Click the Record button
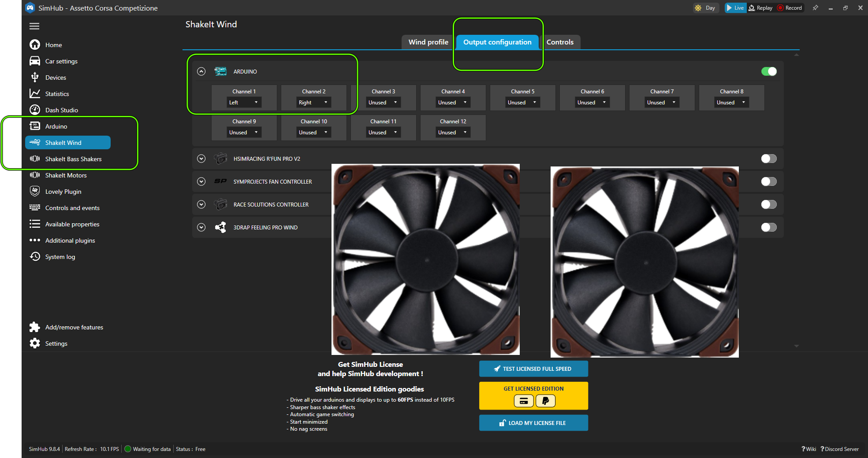868x458 pixels. [x=790, y=8]
